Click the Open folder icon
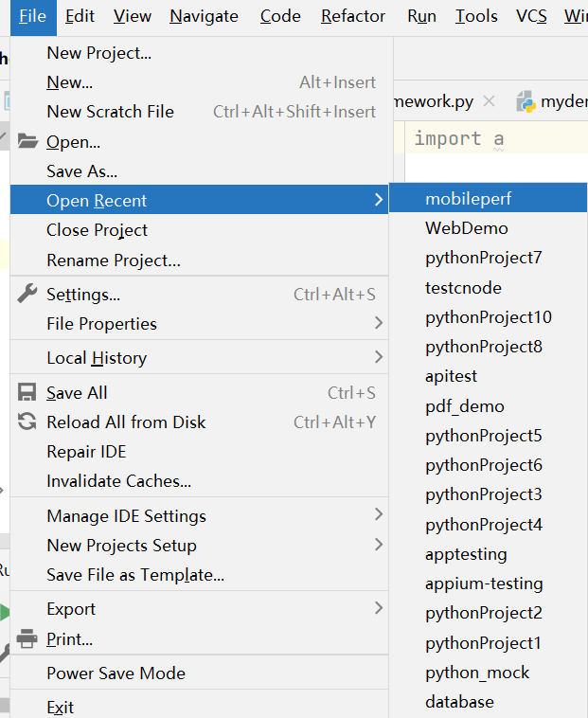 coord(27,142)
